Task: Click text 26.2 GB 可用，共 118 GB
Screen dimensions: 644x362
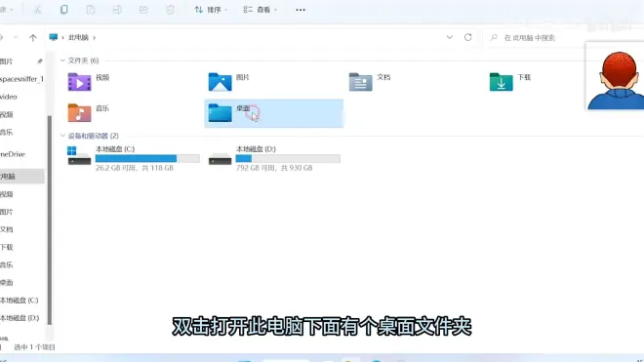Action: pyautogui.click(x=135, y=168)
